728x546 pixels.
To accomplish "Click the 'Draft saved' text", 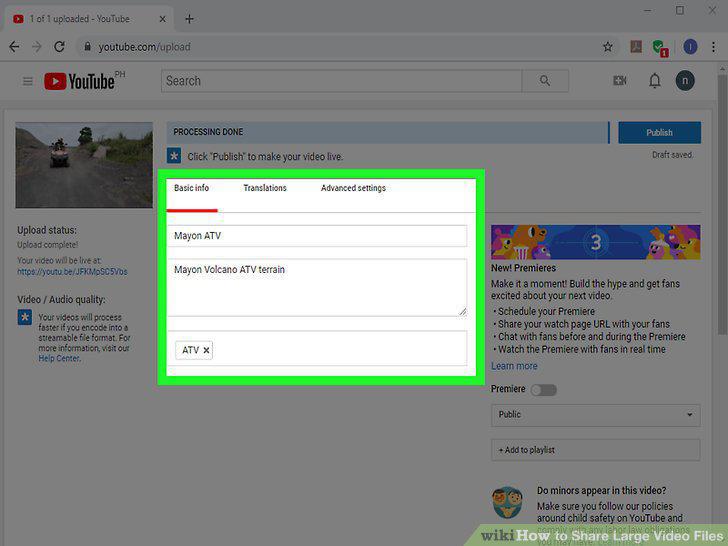I will [x=672, y=155].
